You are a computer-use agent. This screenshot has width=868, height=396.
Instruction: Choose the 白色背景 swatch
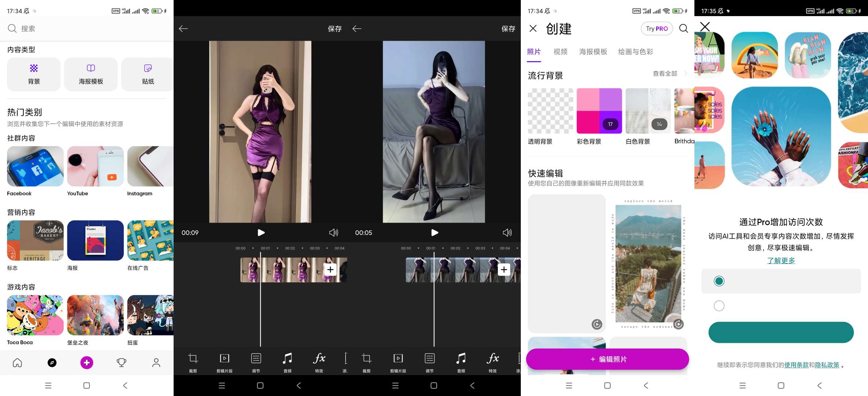648,111
